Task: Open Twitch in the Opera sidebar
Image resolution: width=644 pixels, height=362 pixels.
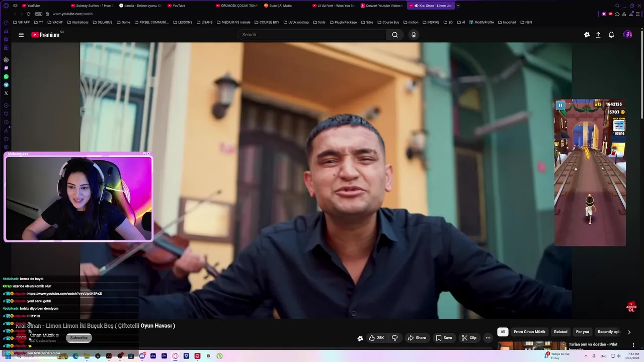Action: point(6,68)
